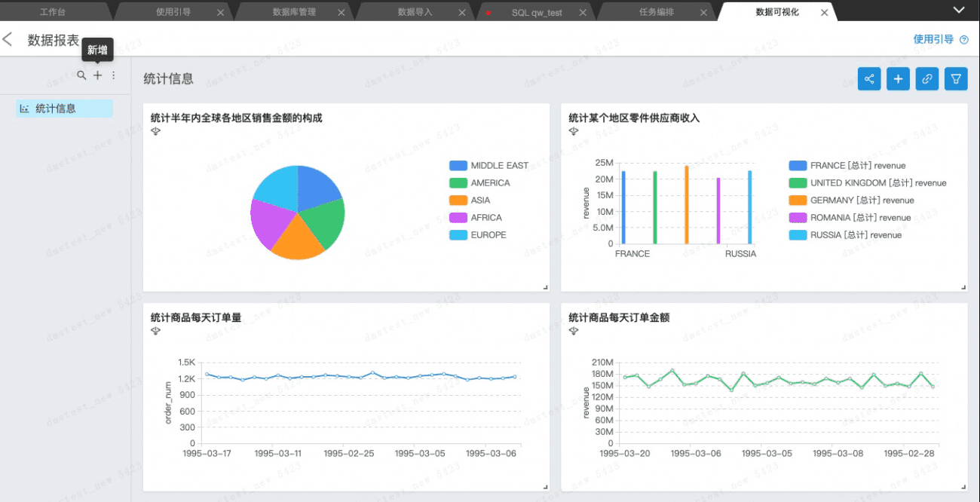Open the 使用引导 help link
The width and height of the screenshot is (980, 502).
[934, 38]
